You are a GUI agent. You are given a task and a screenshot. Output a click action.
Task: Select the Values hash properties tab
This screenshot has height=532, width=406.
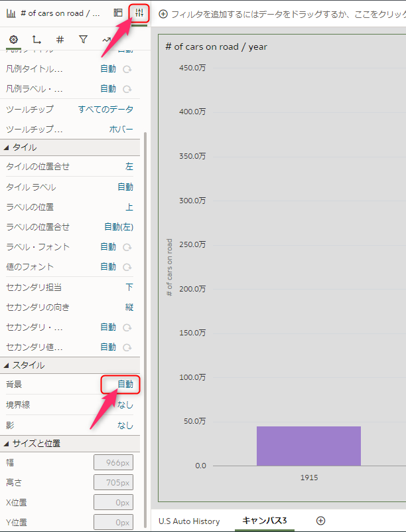[60, 40]
